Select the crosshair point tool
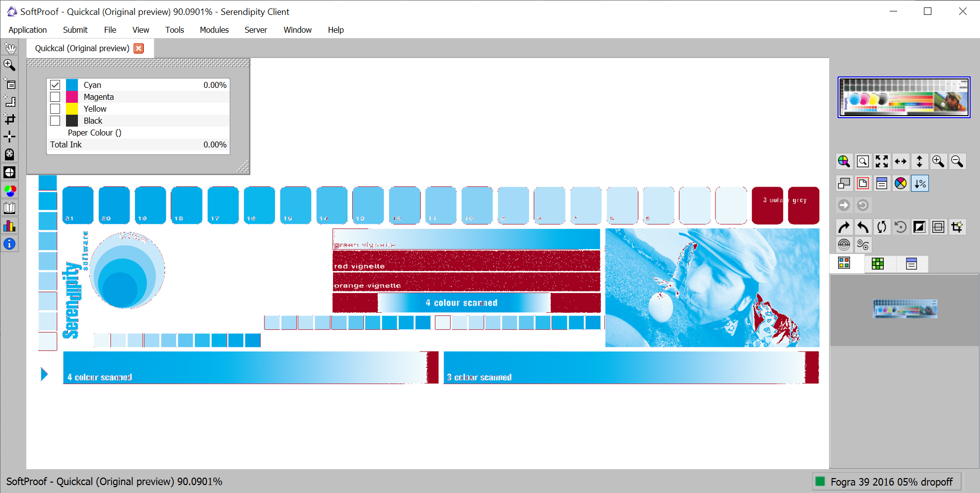980x493 pixels. click(x=9, y=137)
